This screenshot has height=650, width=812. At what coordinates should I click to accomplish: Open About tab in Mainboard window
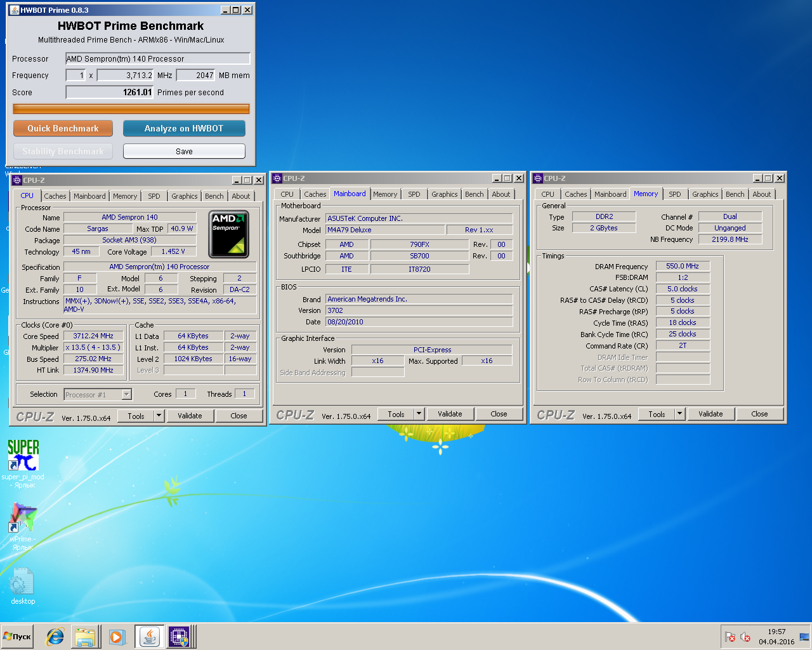tap(501, 194)
